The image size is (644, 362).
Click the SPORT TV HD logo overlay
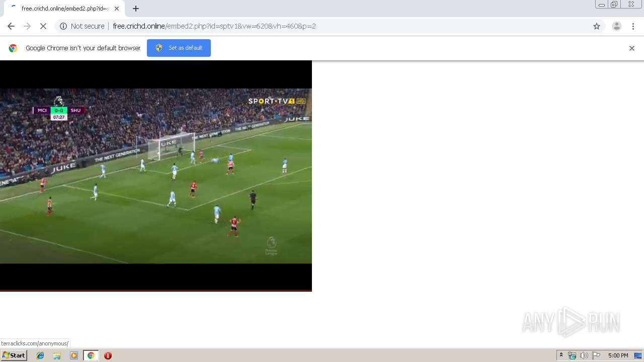point(277,101)
